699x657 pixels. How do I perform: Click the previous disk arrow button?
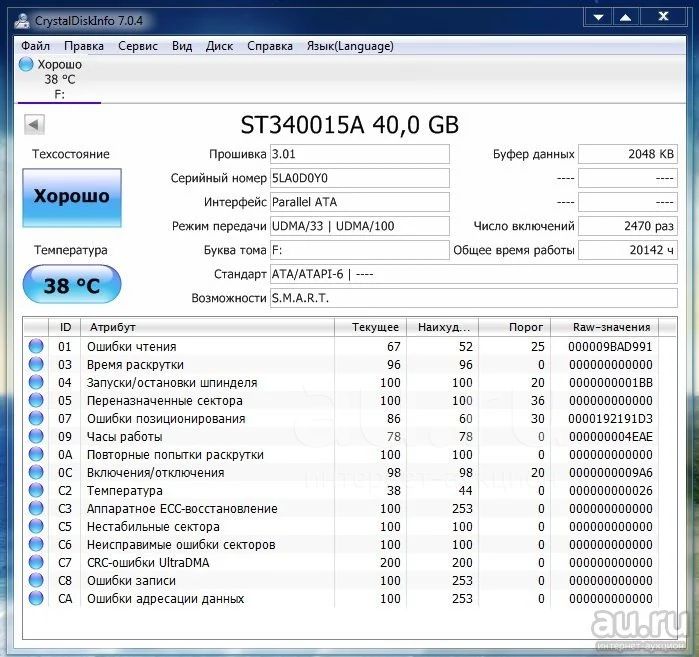[34, 125]
